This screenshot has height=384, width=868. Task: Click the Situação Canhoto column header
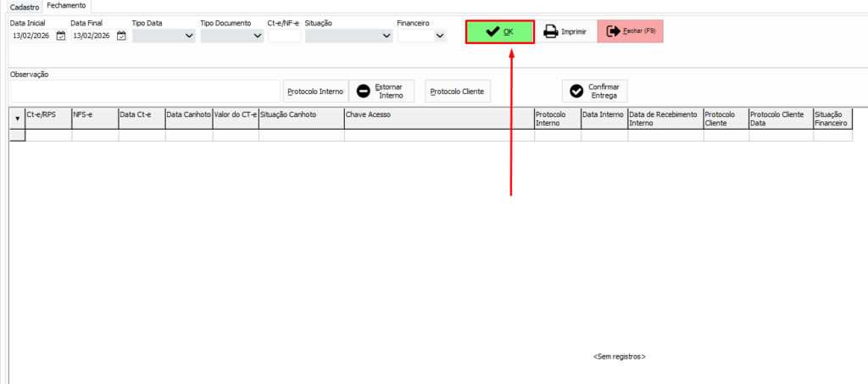click(300, 114)
